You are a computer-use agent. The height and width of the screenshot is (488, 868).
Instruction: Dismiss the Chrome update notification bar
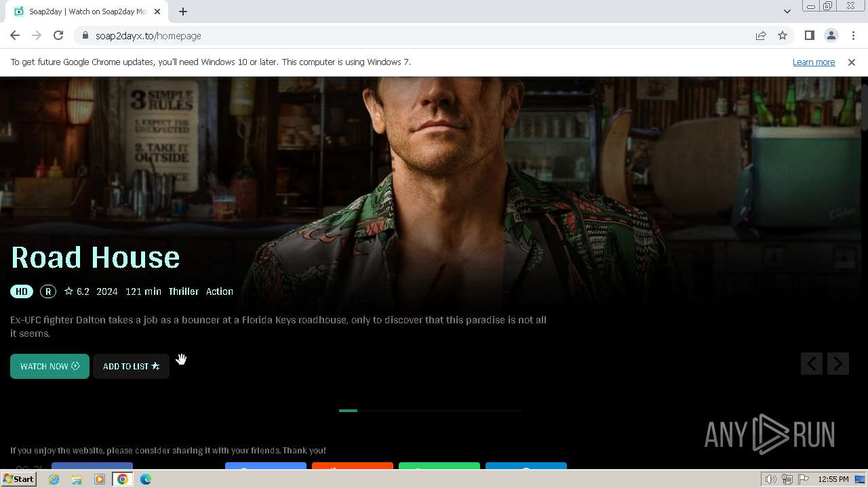coord(852,62)
